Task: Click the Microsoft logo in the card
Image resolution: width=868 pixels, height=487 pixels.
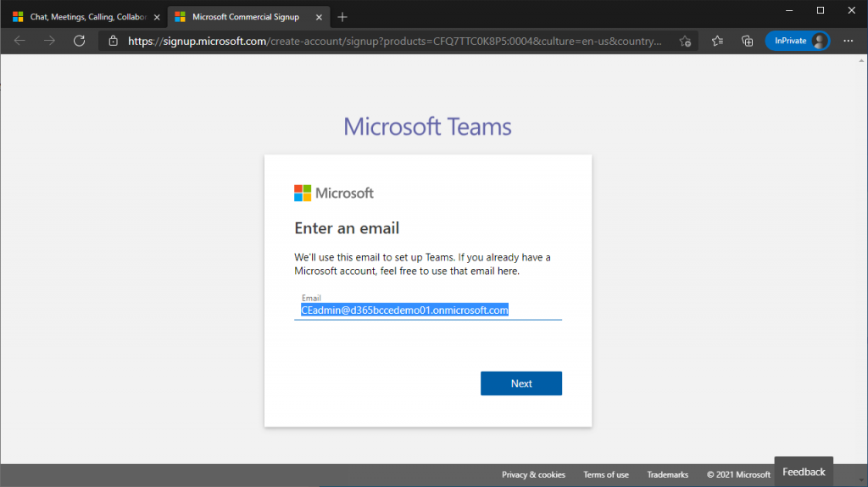Action: click(x=334, y=193)
